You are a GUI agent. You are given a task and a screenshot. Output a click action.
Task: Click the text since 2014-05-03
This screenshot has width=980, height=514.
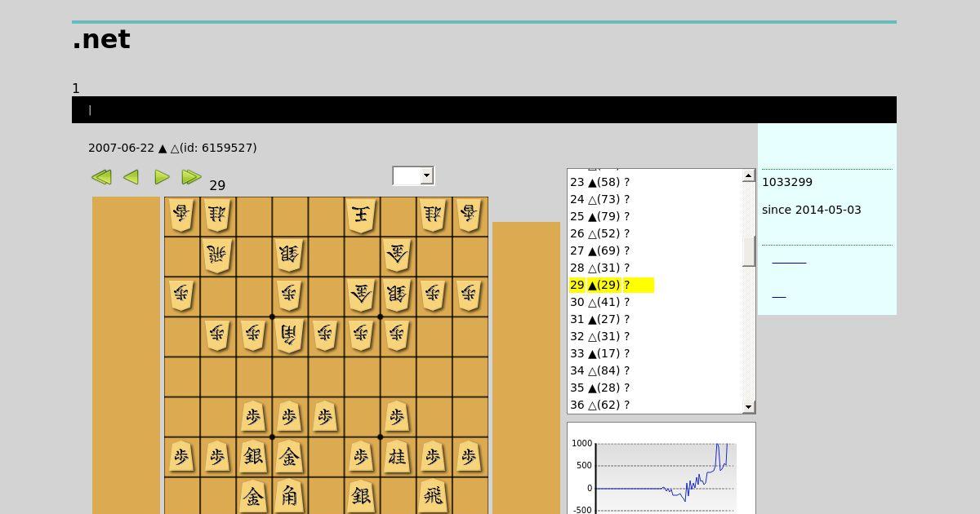812,210
